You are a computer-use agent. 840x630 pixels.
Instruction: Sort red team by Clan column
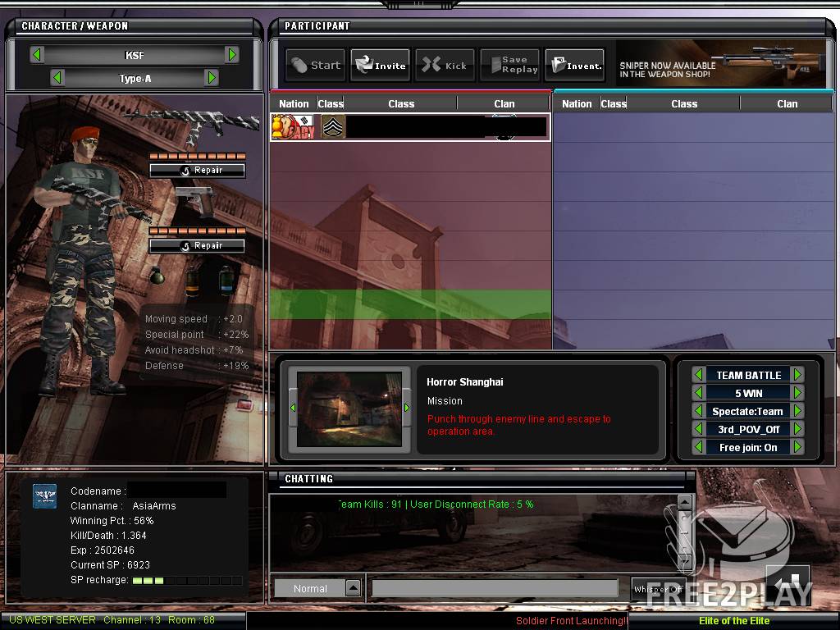(504, 104)
